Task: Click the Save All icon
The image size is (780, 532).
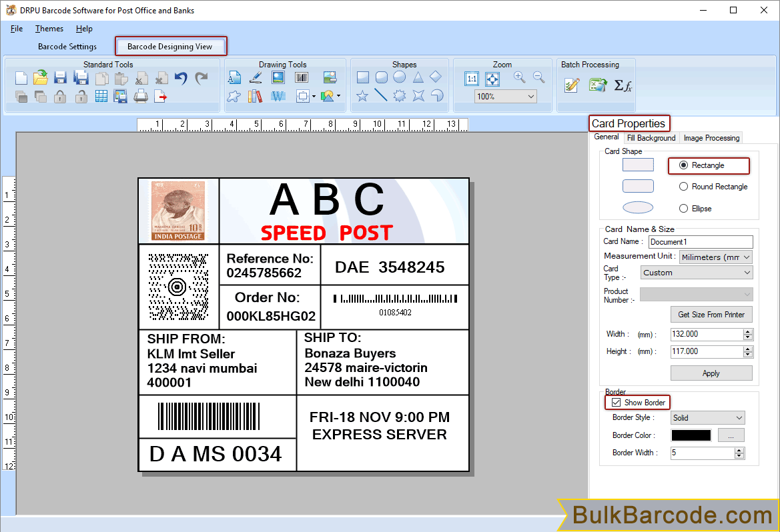Action: click(81, 77)
